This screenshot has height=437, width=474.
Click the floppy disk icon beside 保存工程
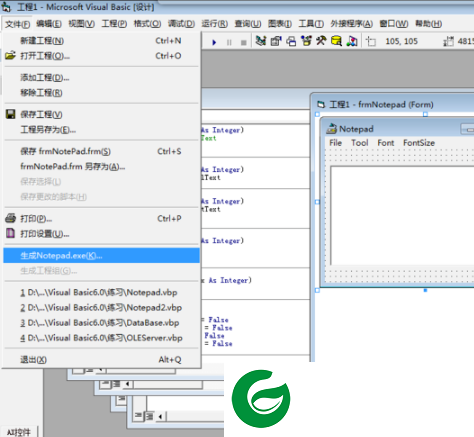pyautogui.click(x=10, y=114)
